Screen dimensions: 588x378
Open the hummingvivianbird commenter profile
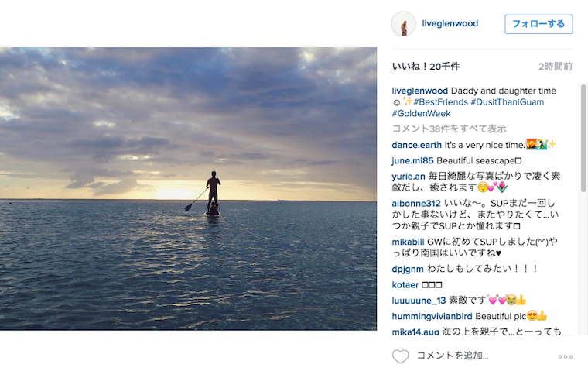click(432, 317)
